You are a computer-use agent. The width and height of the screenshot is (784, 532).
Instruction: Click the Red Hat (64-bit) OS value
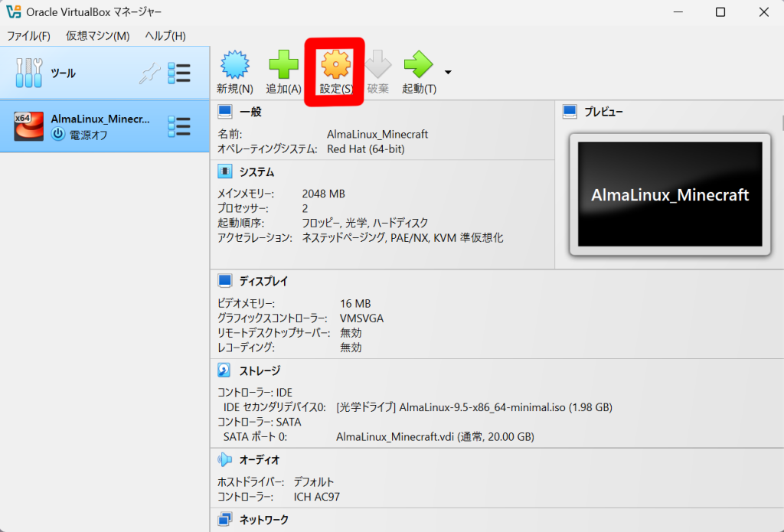pos(365,149)
